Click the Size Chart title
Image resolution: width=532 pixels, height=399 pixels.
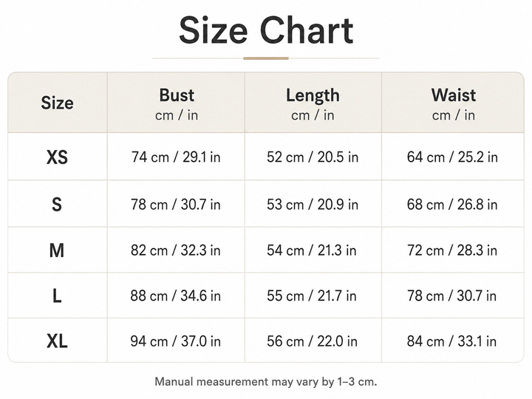[x=266, y=31]
